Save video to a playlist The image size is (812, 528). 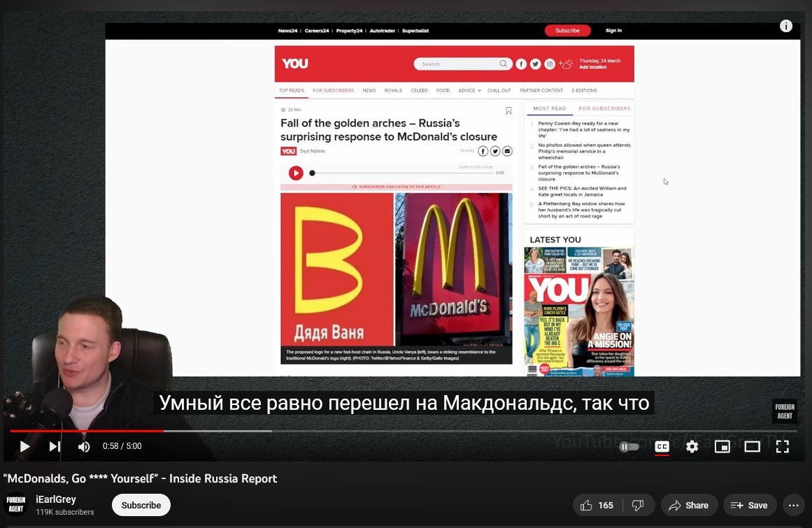tap(749, 505)
